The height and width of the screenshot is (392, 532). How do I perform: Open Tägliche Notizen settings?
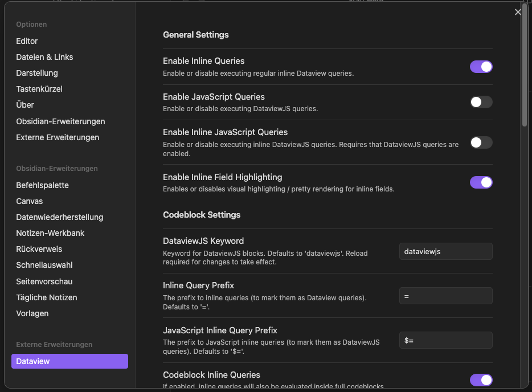click(47, 297)
